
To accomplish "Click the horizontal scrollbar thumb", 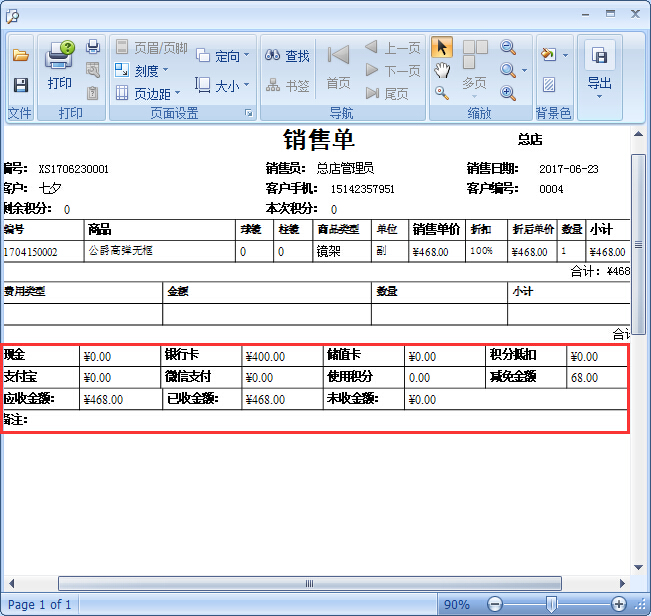I will click(309, 583).
